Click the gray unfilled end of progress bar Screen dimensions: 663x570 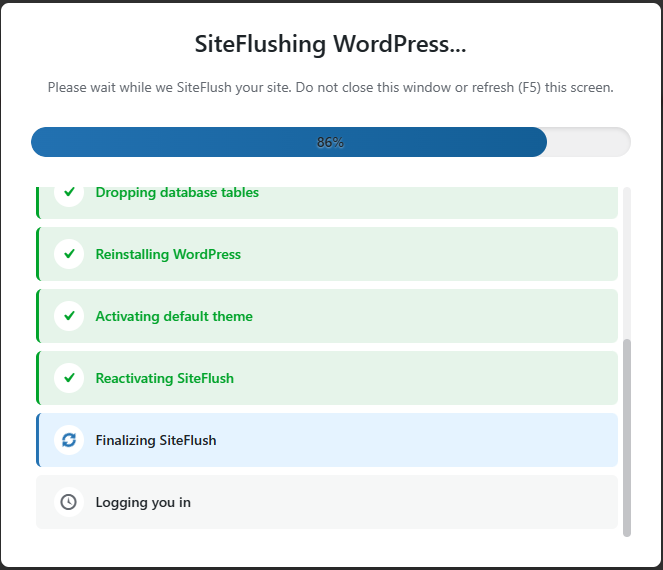pos(590,142)
